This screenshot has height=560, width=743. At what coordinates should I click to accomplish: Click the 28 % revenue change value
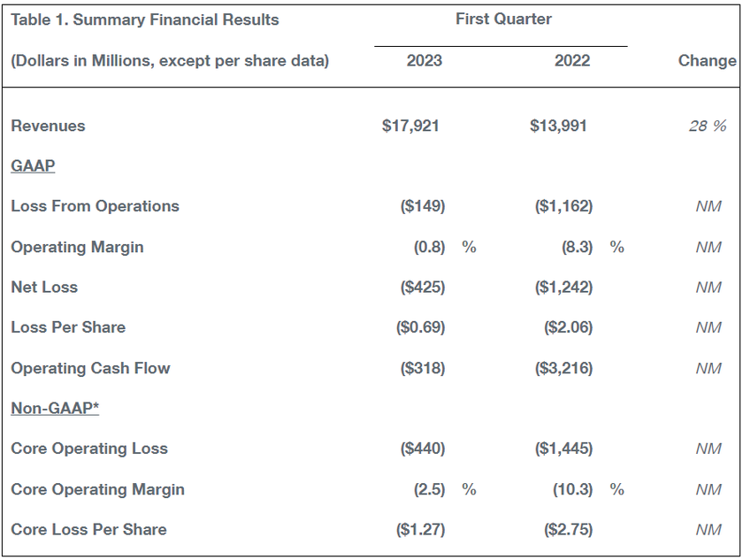pos(708,126)
